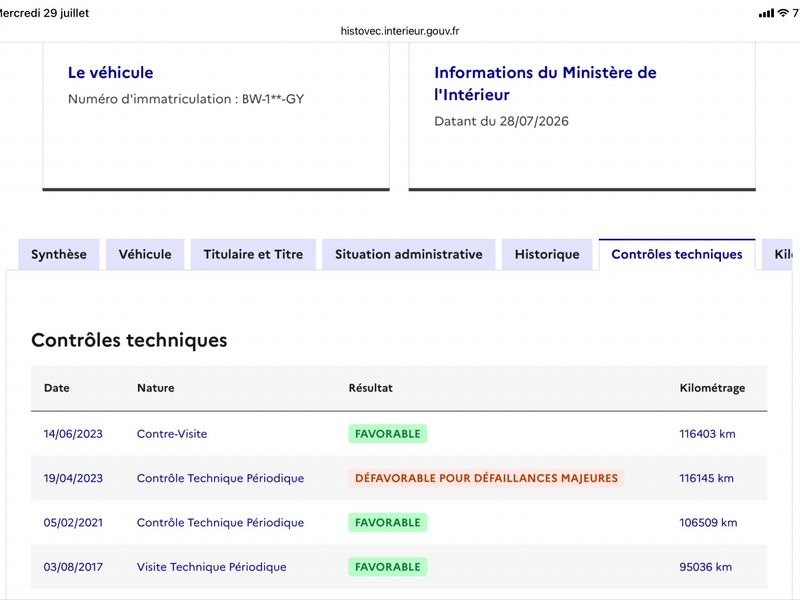Click the FAVORABLE badge for 05/02/2021
The height and width of the screenshot is (600, 800).
pyautogui.click(x=388, y=522)
